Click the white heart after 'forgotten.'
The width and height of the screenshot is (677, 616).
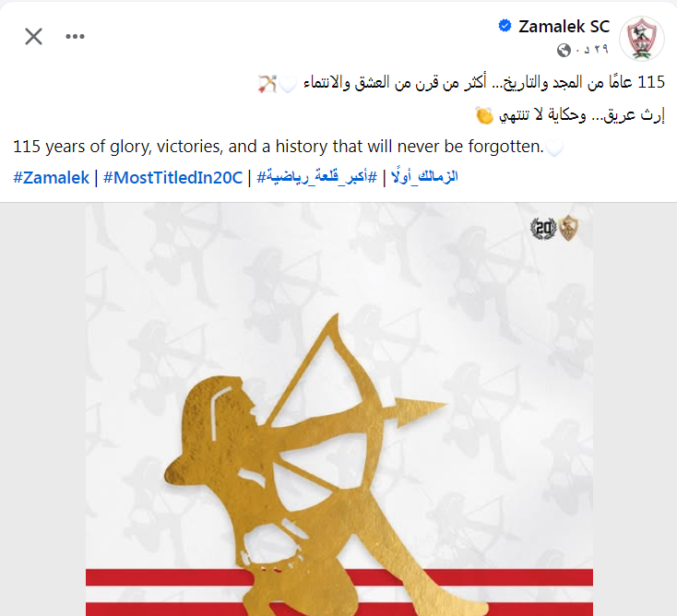(x=554, y=148)
